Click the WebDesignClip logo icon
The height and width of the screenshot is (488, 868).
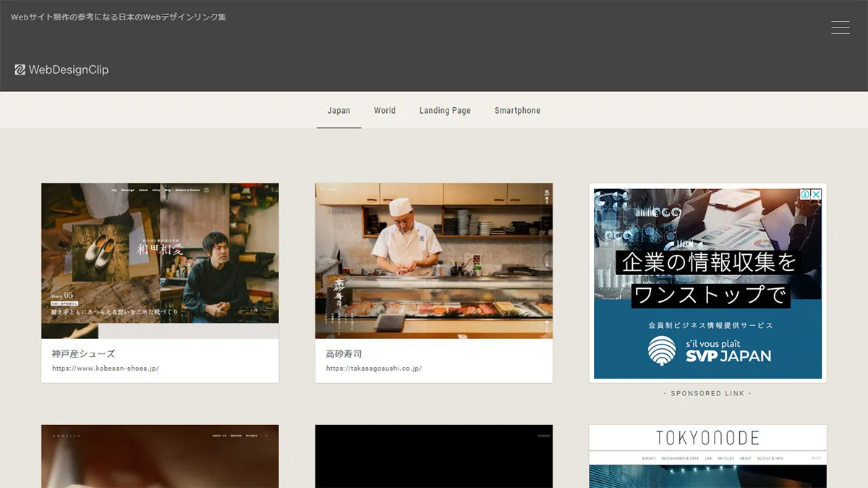point(19,70)
